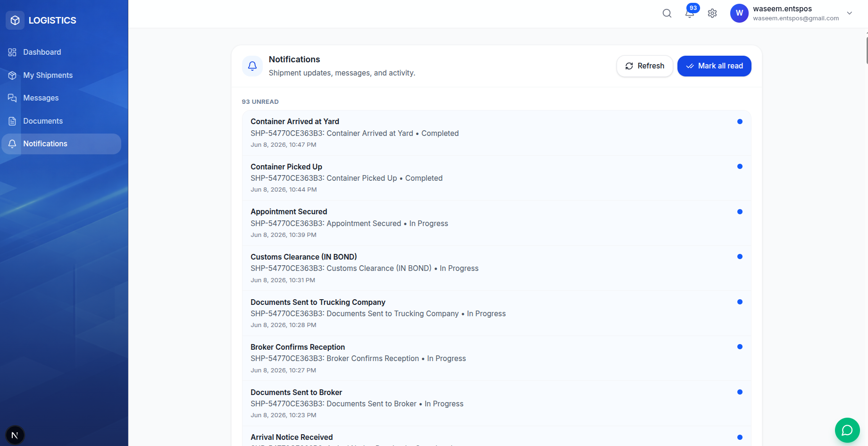
Task: Click unread dot on Broker Confirms Reception
Action: (x=740, y=347)
